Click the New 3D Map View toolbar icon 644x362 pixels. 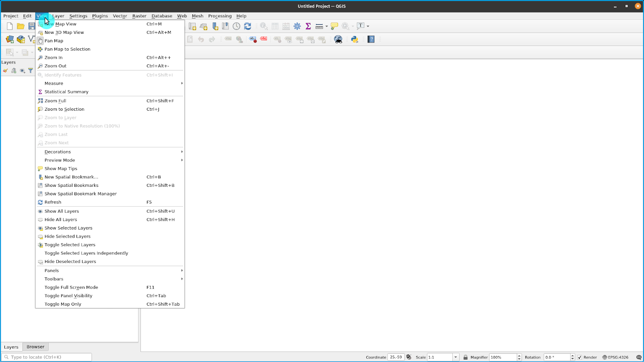click(204, 26)
